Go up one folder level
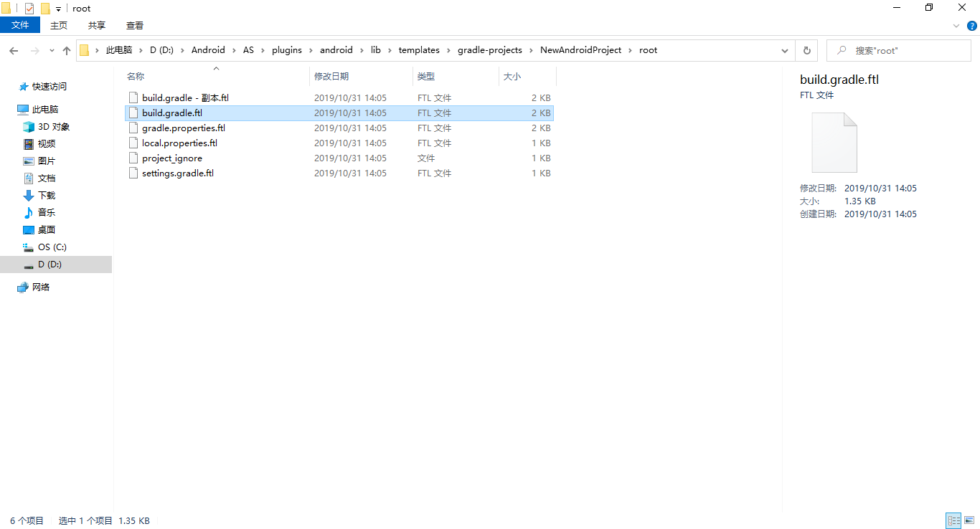Screen dimensions: 980x529 click(67, 51)
